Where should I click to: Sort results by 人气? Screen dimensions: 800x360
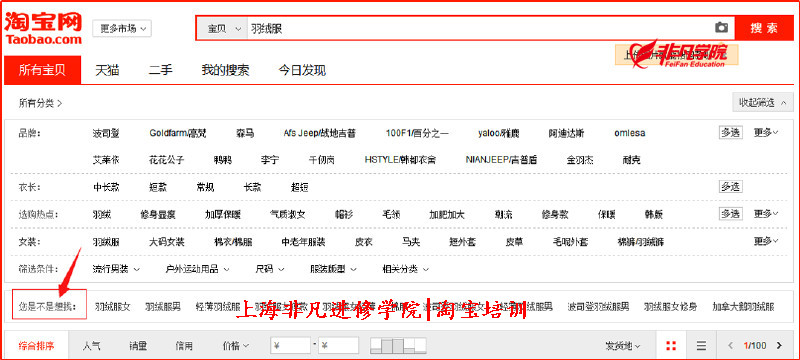[x=91, y=346]
